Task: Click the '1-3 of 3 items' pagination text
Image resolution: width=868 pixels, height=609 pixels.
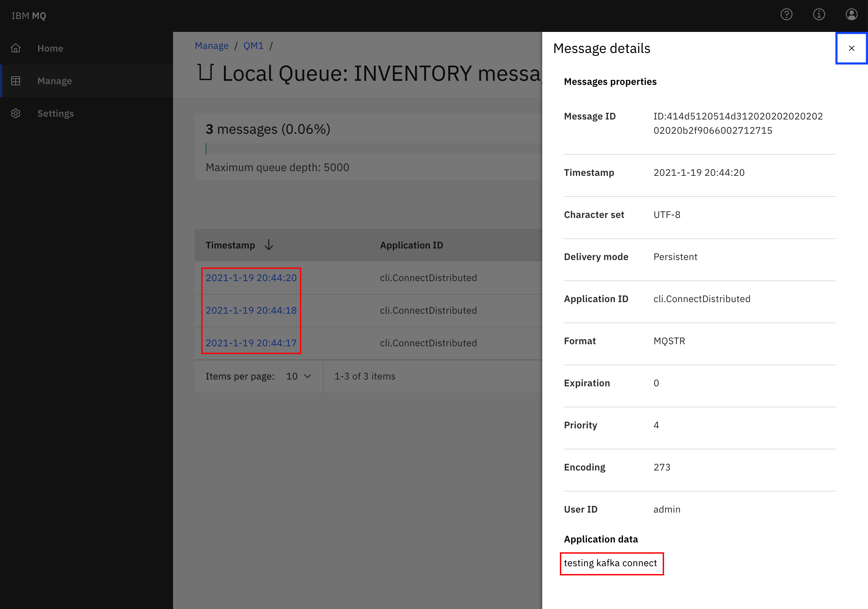Action: (364, 376)
